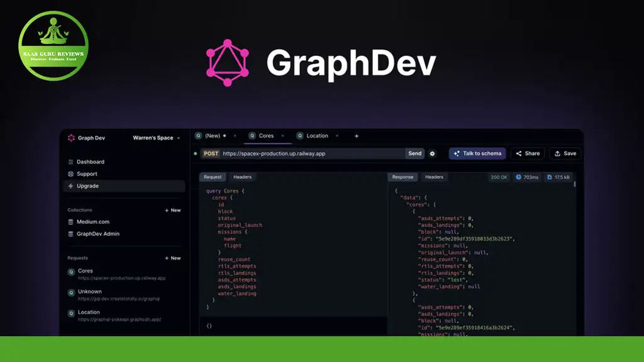Add a new tab with plus icon

pyautogui.click(x=357, y=136)
